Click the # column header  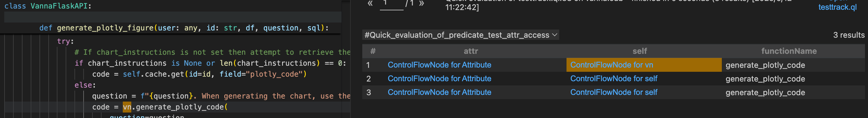point(373,51)
